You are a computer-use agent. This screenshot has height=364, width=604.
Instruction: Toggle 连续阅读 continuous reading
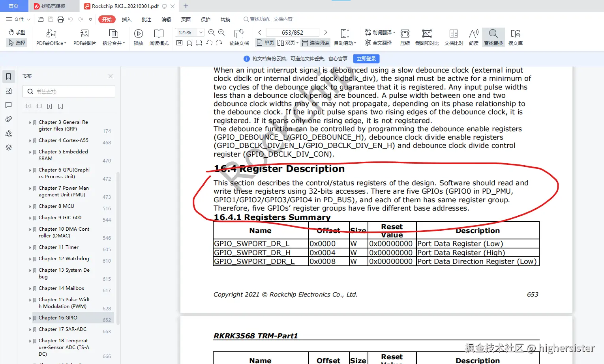[x=315, y=43]
